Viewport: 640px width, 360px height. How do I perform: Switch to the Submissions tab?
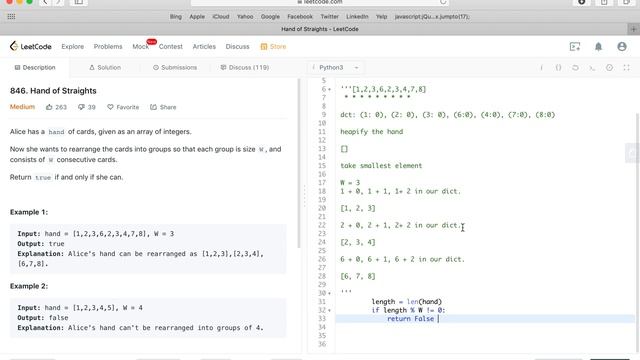point(175,67)
